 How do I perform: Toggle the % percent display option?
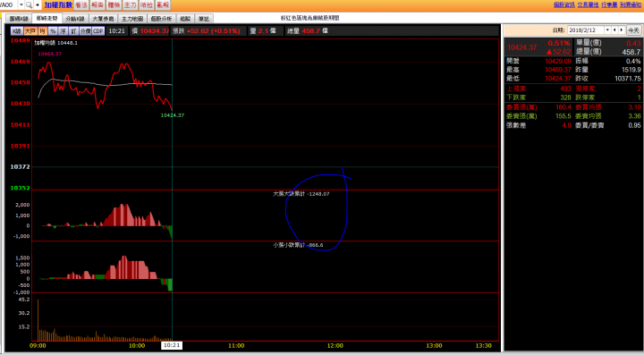pos(53,31)
